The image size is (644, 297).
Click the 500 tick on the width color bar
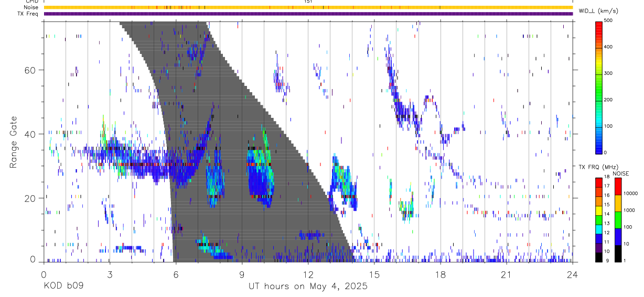(x=609, y=21)
